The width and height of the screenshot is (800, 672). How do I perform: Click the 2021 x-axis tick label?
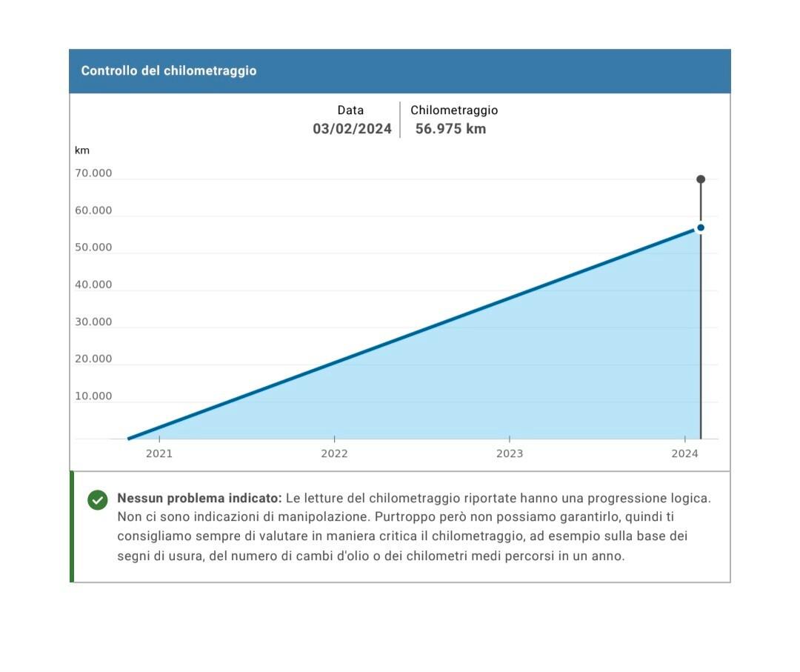click(x=159, y=453)
